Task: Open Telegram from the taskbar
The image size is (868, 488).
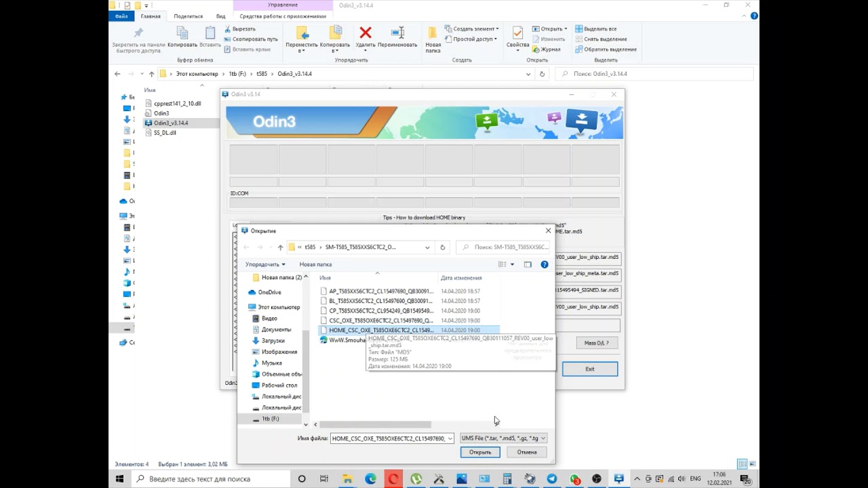Action: coord(552,479)
